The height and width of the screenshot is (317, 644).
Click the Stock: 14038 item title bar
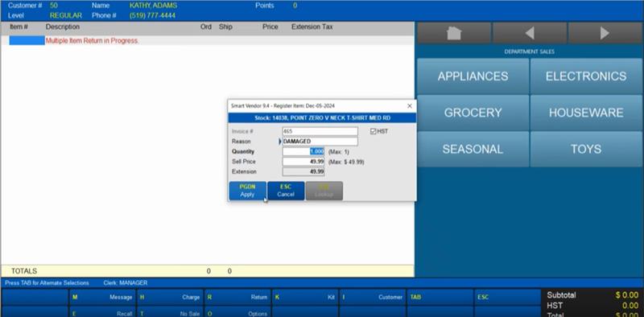point(322,118)
